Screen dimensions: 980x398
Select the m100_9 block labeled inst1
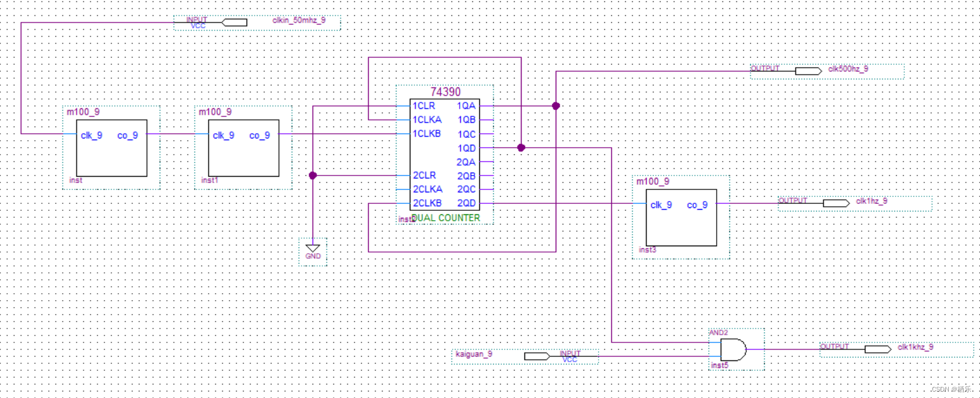[x=244, y=148]
